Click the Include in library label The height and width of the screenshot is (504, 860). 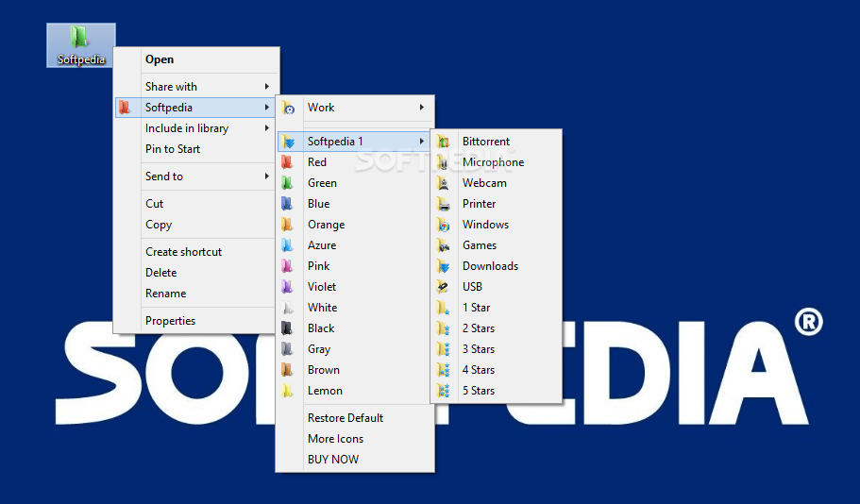point(187,128)
